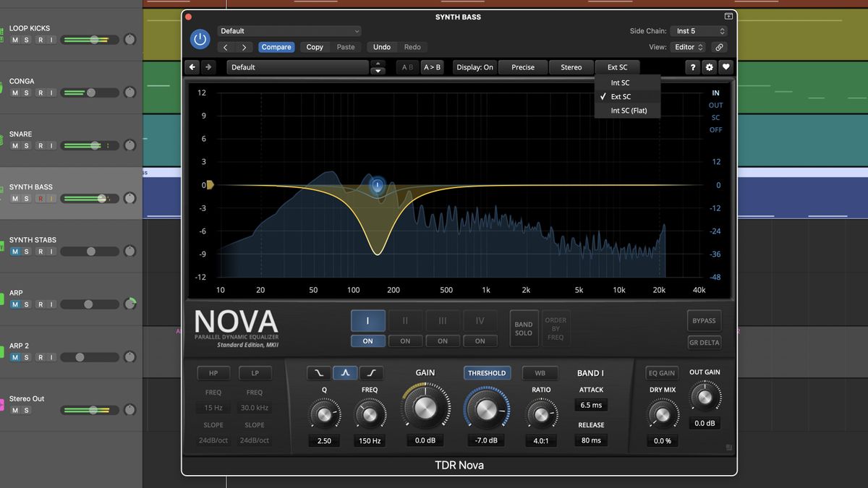Click the 150 Hz frequency value field
The width and height of the screenshot is (868, 488).
pos(370,440)
